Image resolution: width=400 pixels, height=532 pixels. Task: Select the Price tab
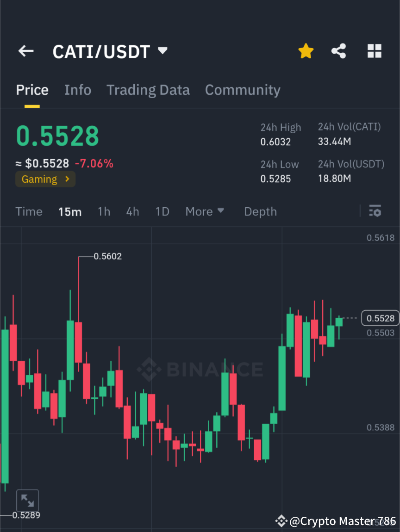pos(32,90)
